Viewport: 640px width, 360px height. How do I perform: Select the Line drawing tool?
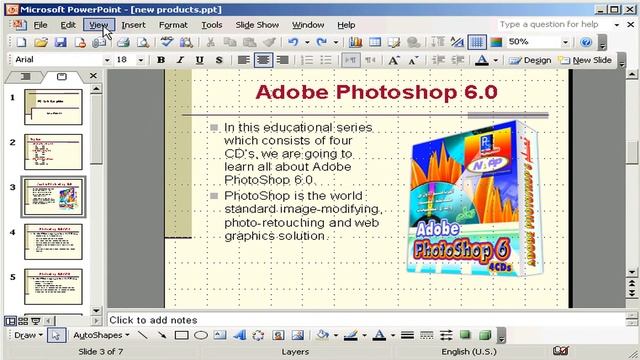(142, 336)
